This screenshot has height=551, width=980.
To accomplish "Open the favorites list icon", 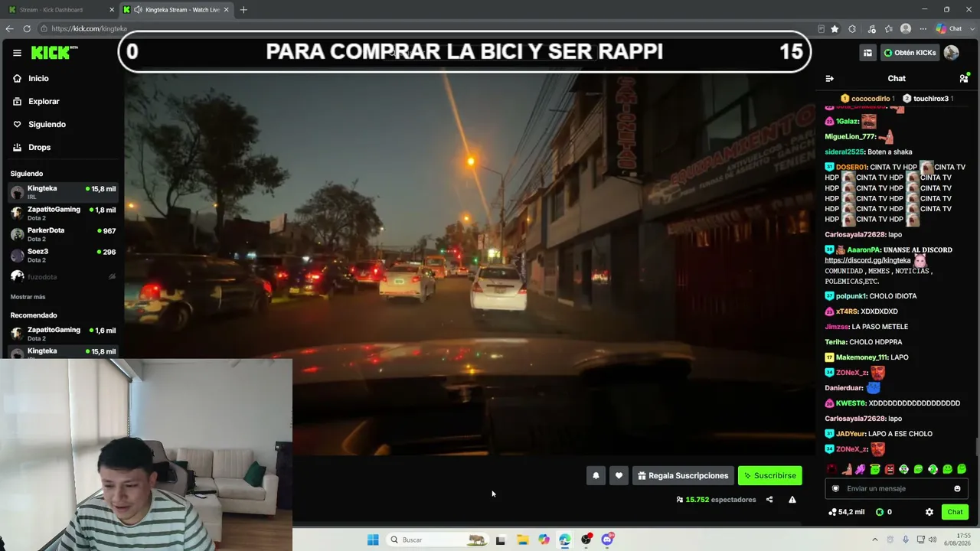I will pyautogui.click(x=888, y=28).
